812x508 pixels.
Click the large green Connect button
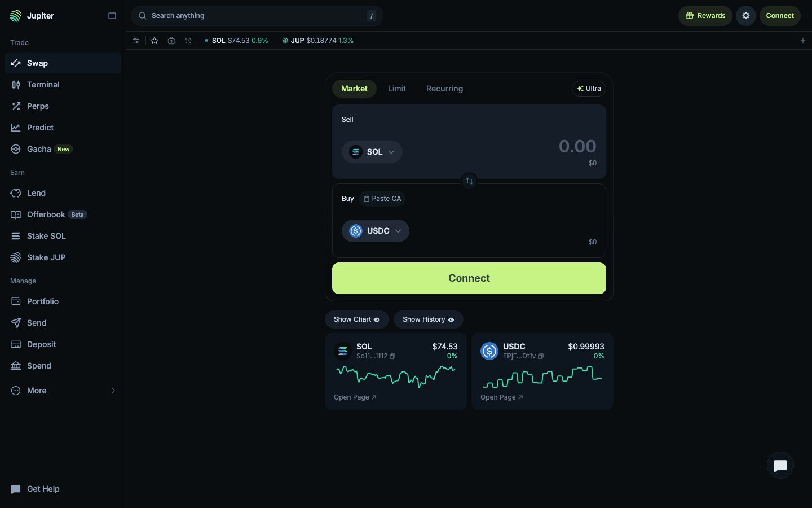pos(469,278)
